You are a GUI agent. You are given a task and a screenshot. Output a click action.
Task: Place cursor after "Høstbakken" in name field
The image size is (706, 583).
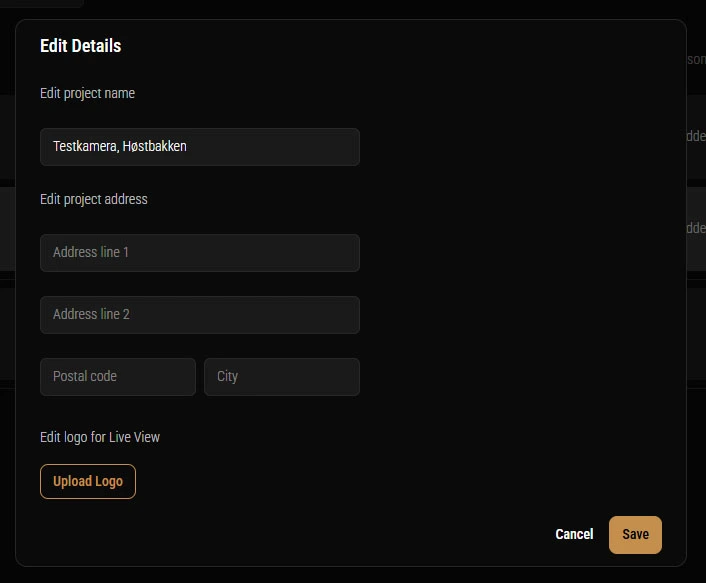pos(188,146)
